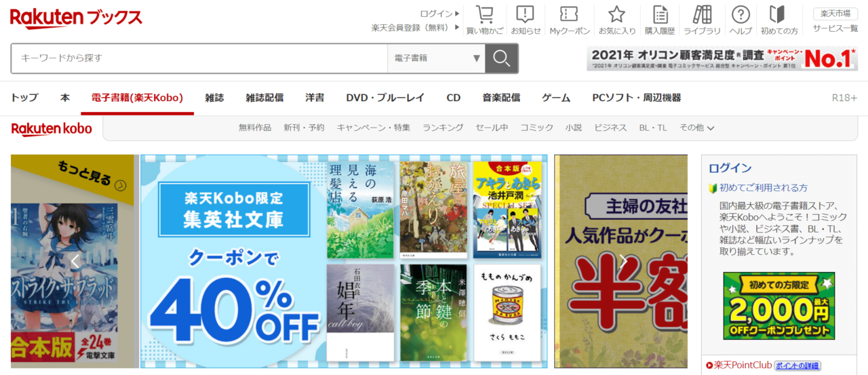Select the 本 tab
The height and width of the screenshot is (375, 868).
(65, 98)
